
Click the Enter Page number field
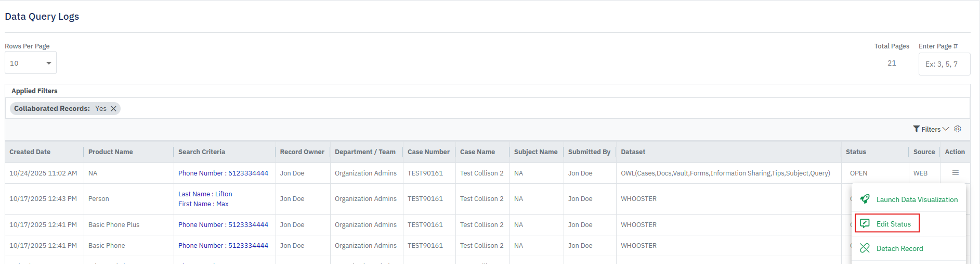[x=944, y=64]
